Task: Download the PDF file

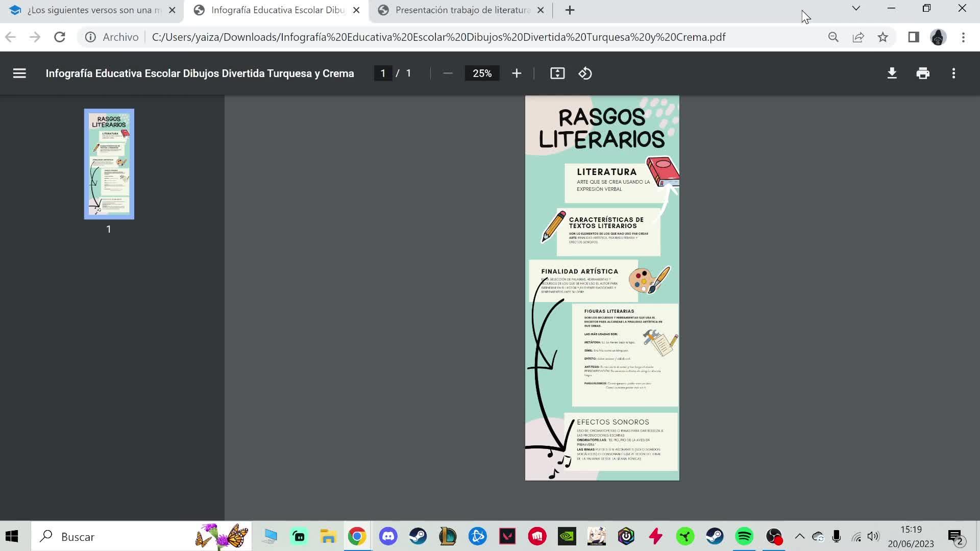Action: tap(892, 73)
